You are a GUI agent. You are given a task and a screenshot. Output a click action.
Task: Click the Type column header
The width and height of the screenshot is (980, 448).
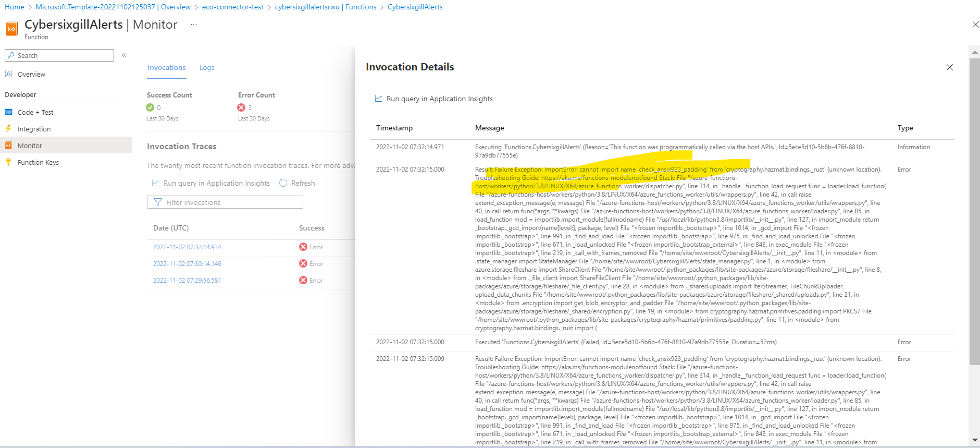[905, 128]
